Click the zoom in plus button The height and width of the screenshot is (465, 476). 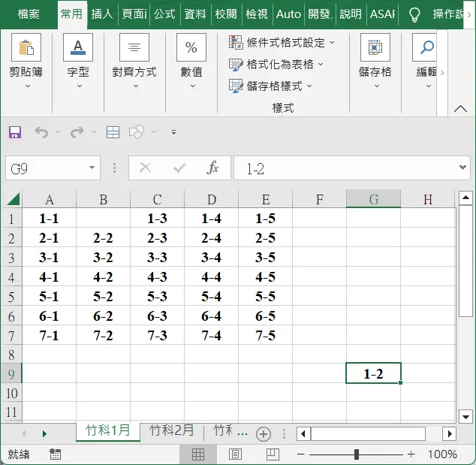pyautogui.click(x=411, y=454)
